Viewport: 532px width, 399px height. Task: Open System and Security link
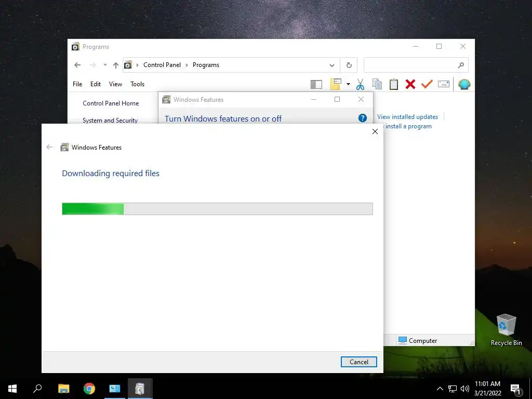tap(110, 121)
